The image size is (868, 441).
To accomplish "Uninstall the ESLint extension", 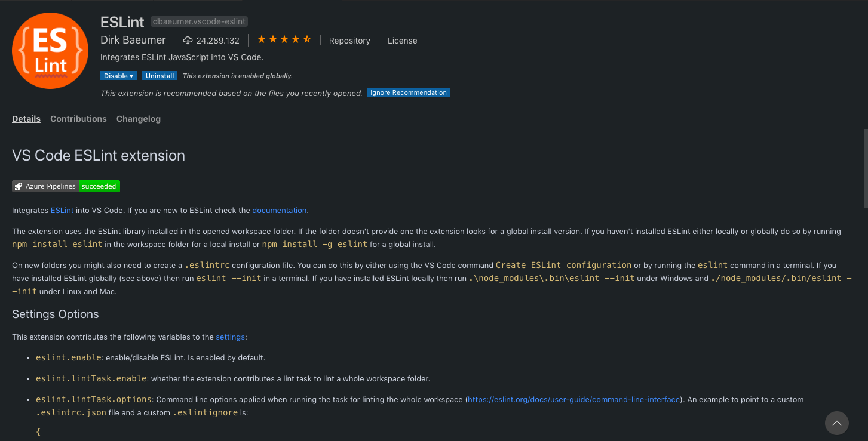I will click(x=160, y=76).
